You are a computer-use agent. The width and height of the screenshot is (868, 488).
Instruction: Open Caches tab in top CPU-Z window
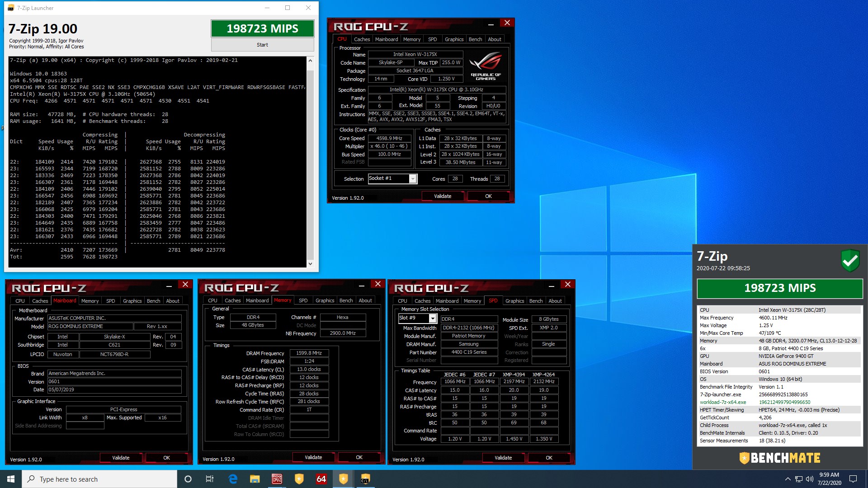pyautogui.click(x=362, y=39)
